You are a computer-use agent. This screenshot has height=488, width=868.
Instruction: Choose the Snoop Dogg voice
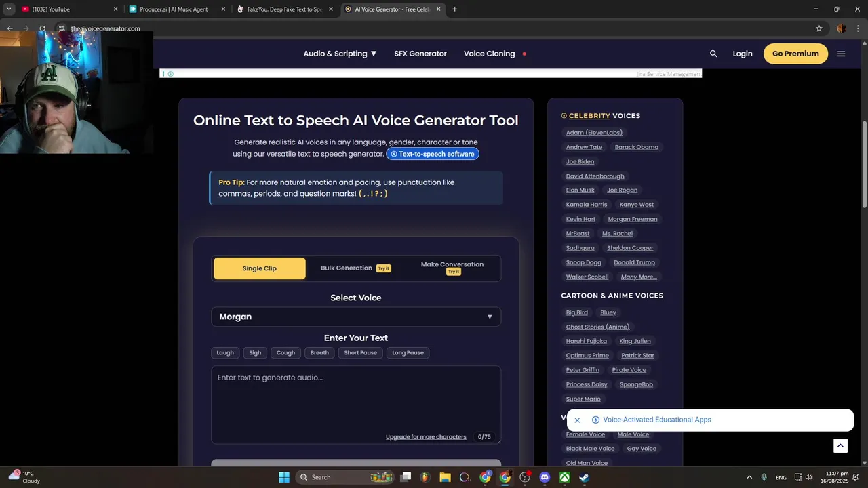[x=584, y=262]
